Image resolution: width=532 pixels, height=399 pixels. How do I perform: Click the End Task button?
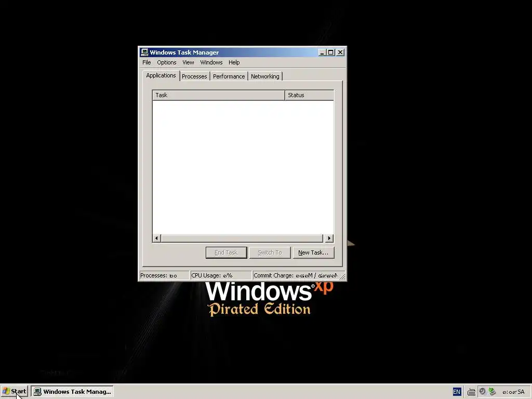pos(227,253)
